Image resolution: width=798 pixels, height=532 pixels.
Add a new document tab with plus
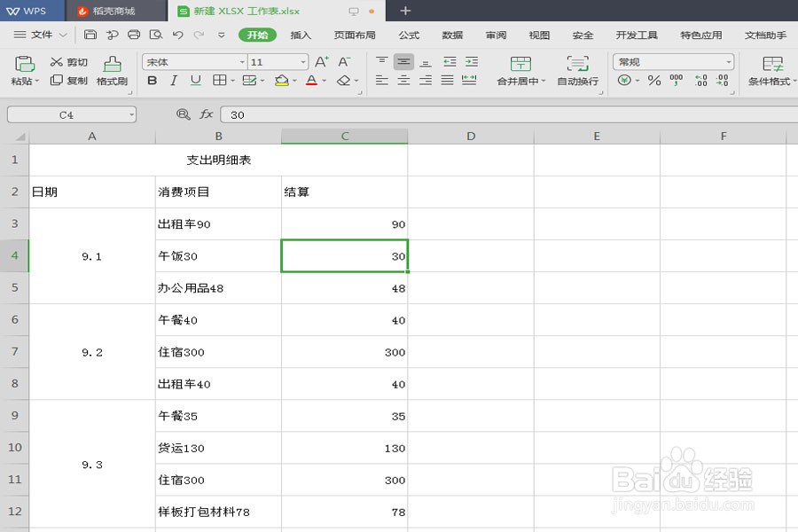[x=405, y=11]
